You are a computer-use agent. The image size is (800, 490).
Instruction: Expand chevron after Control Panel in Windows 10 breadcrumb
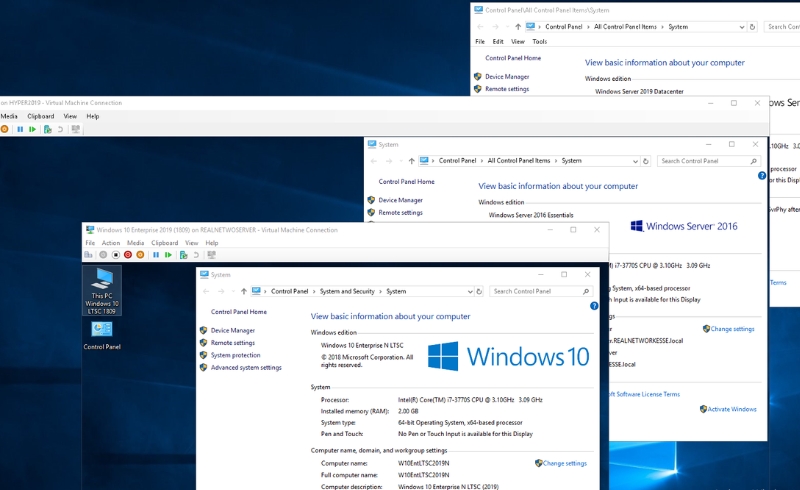(x=314, y=291)
